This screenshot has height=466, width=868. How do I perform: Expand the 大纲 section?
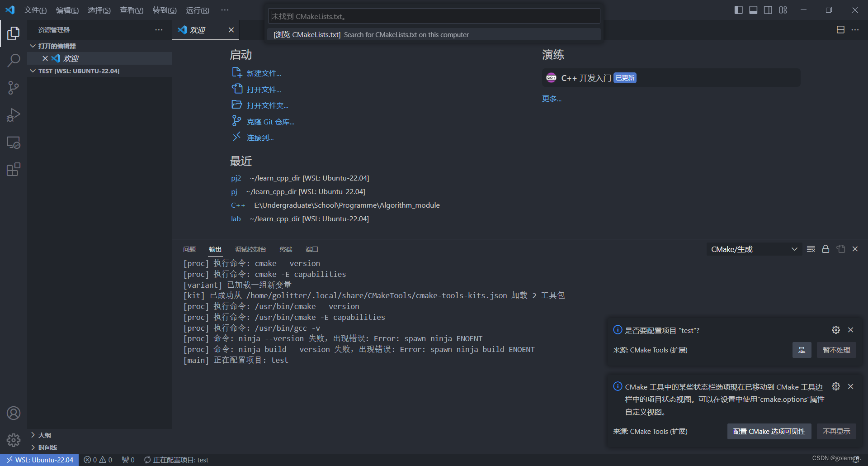pyautogui.click(x=99, y=435)
